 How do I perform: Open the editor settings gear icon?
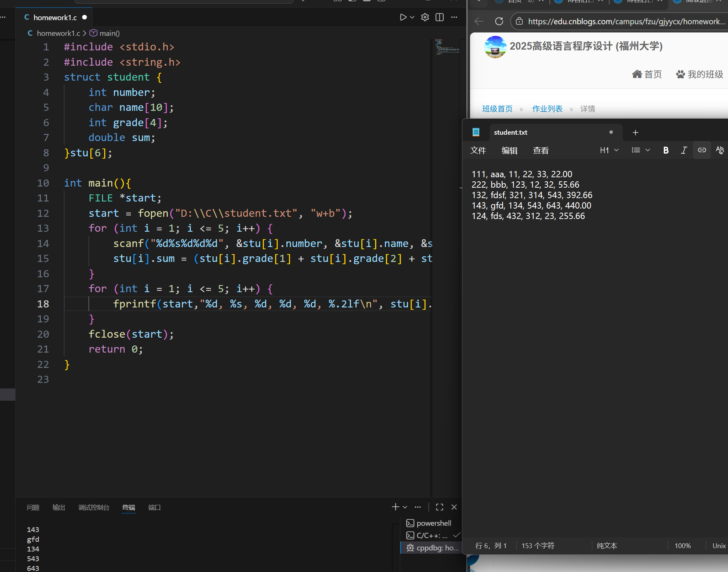coord(425,17)
